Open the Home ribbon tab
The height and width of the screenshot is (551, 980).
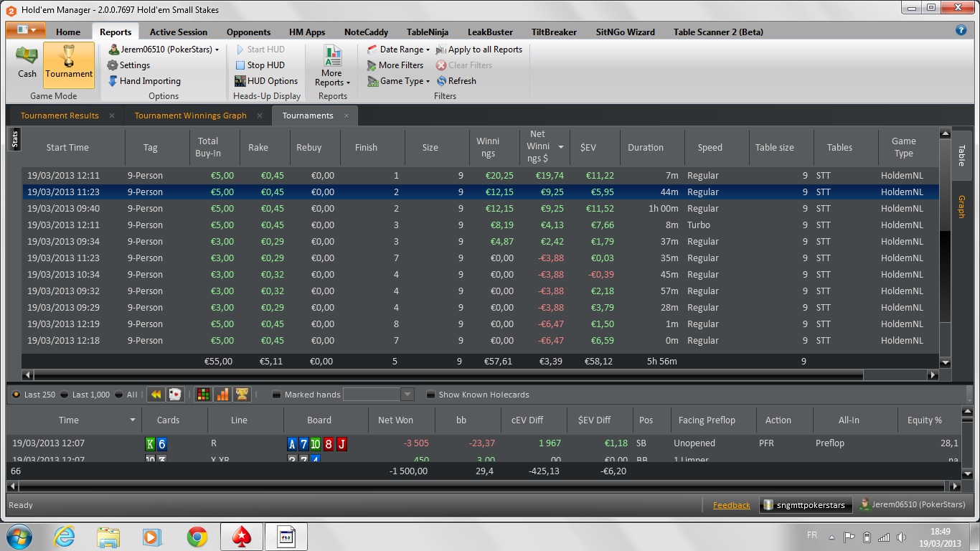(68, 32)
